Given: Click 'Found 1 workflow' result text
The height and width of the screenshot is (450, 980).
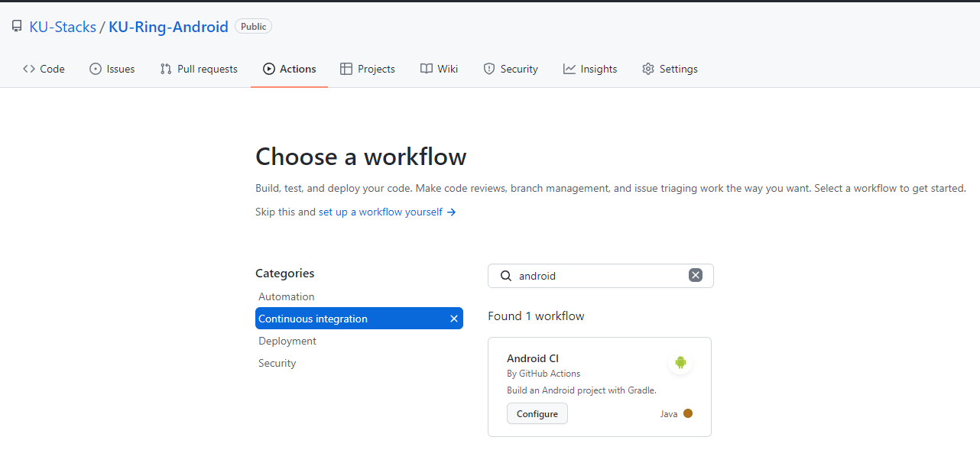Looking at the screenshot, I should [536, 316].
